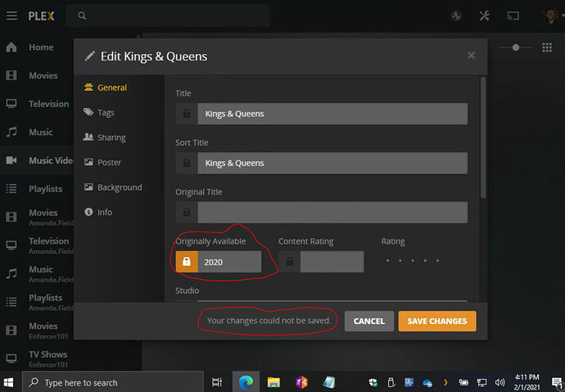The width and height of the screenshot is (565, 392).
Task: Switch to the Poster tab
Action: [102, 162]
